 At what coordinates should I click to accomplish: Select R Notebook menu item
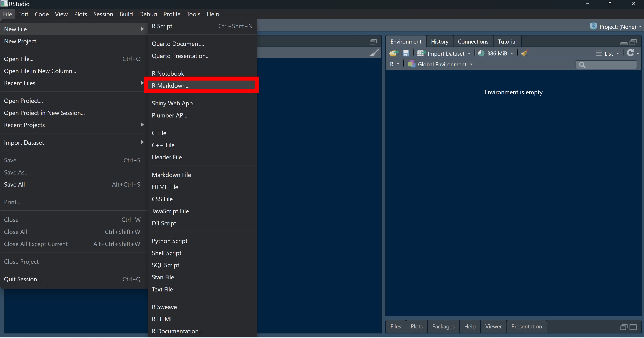[x=202, y=73]
